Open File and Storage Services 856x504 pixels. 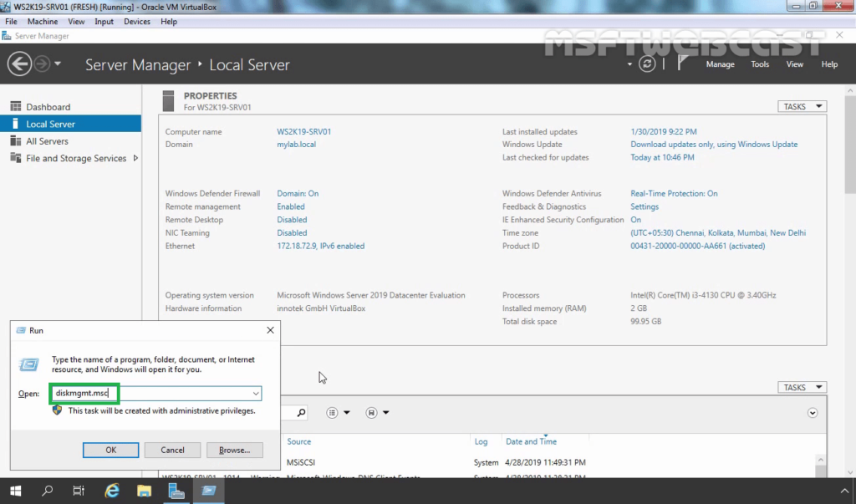coord(76,158)
